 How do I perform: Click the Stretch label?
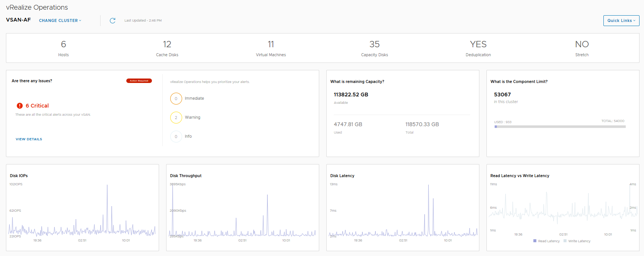[x=582, y=55]
